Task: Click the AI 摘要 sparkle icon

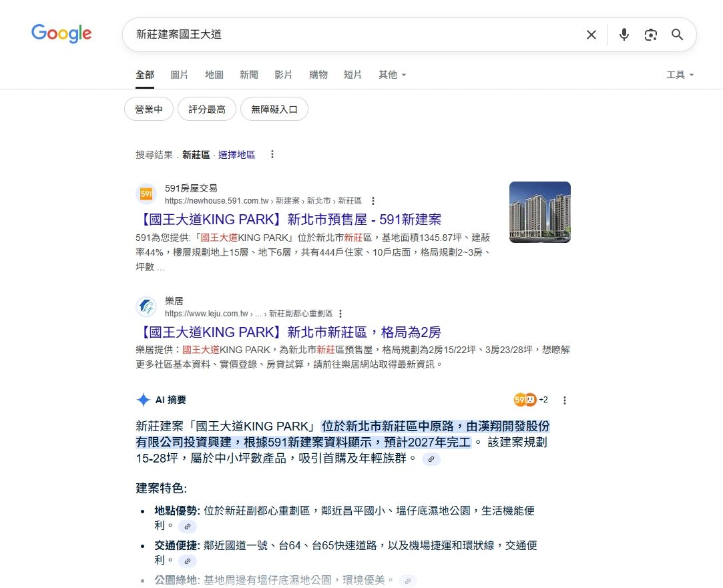Action: pos(144,400)
